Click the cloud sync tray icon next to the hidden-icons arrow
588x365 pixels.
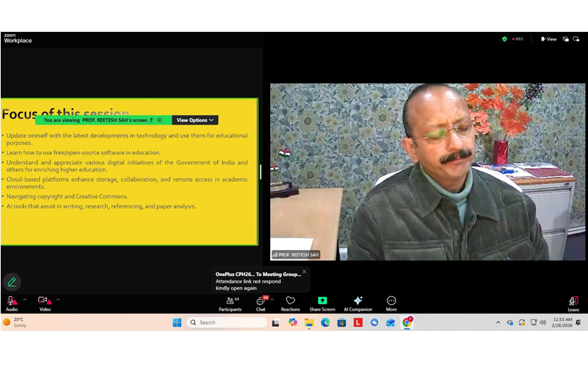point(510,322)
